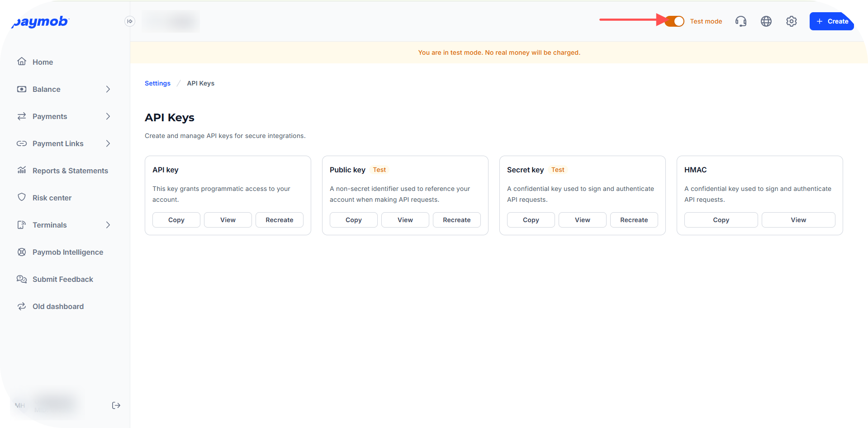Viewport: 868px width, 428px height.
Task: Click the blue Create button
Action: coord(832,21)
